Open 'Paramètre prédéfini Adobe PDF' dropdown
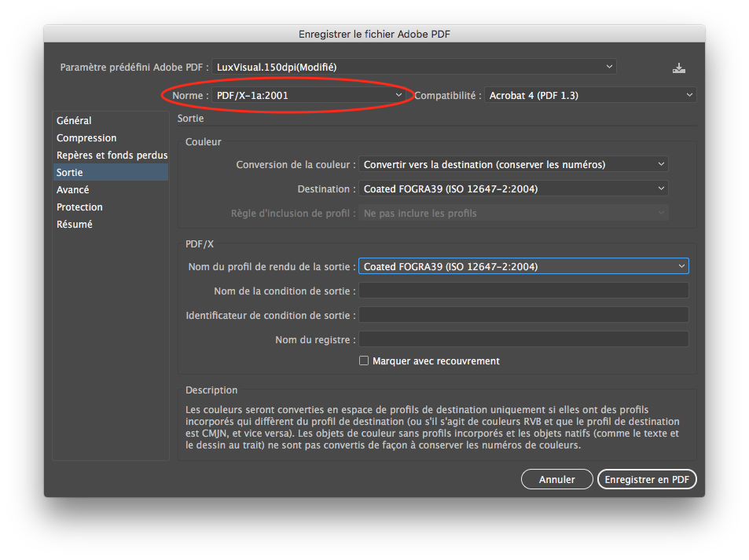 (x=414, y=68)
